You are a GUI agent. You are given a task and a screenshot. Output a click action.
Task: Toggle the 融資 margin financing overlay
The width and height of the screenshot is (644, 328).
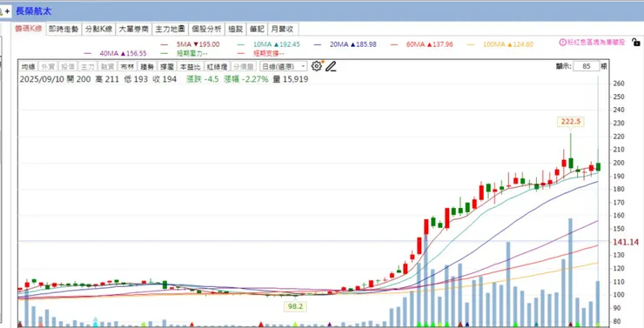tap(107, 66)
